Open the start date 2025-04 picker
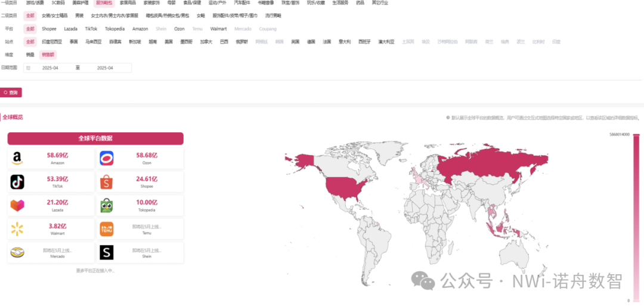644x307 pixels. click(x=50, y=68)
